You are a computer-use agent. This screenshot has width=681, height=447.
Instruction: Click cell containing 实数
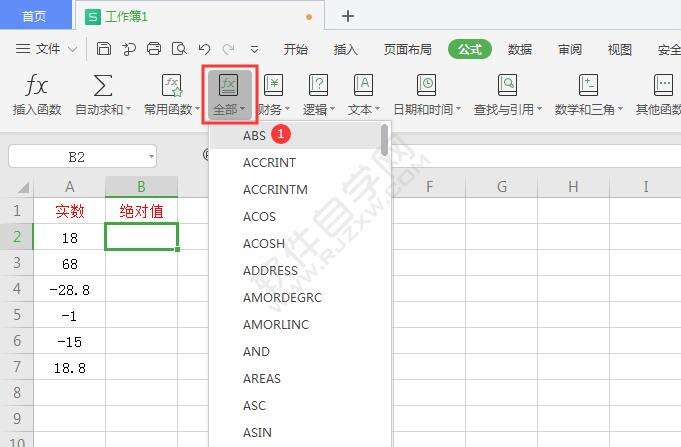coord(69,211)
